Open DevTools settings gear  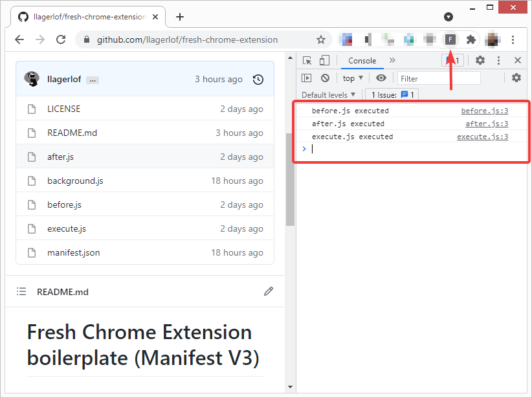pos(480,60)
